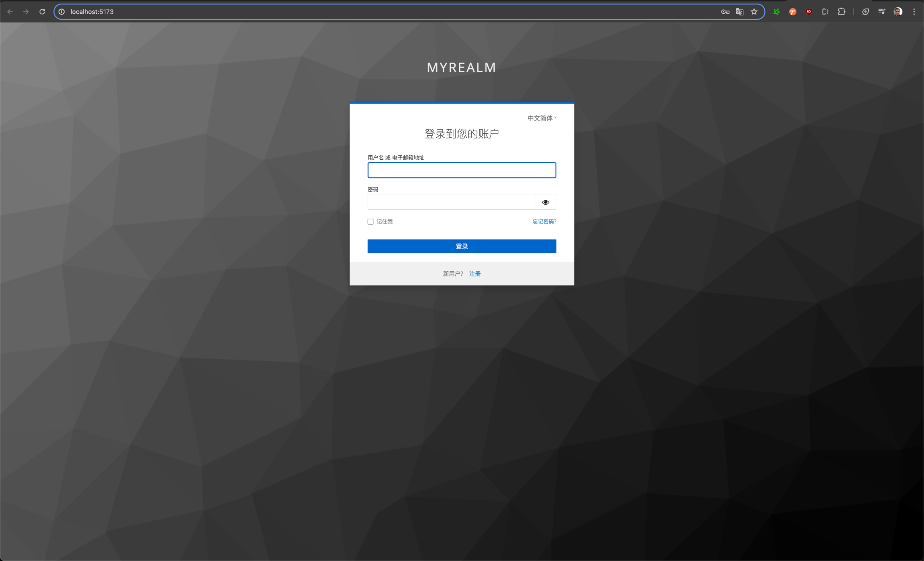The width and height of the screenshot is (924, 561).
Task: Open the Extensions puzzle piece menu
Action: pyautogui.click(x=841, y=12)
